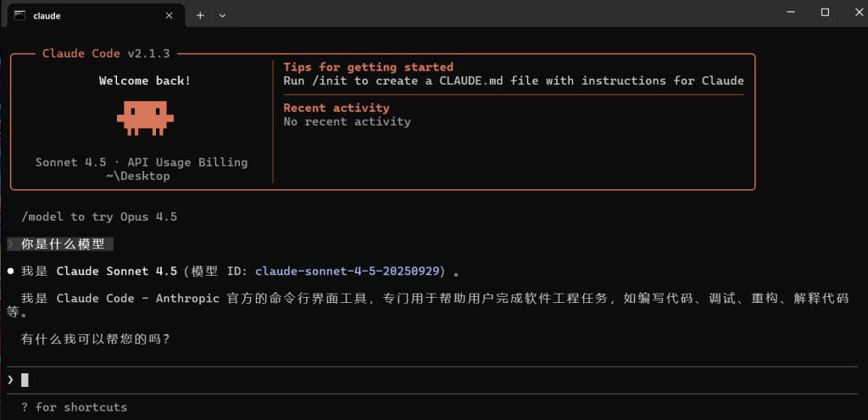Focus the command input field at the cursor
Image resolution: width=868 pixels, height=420 pixels.
25,380
